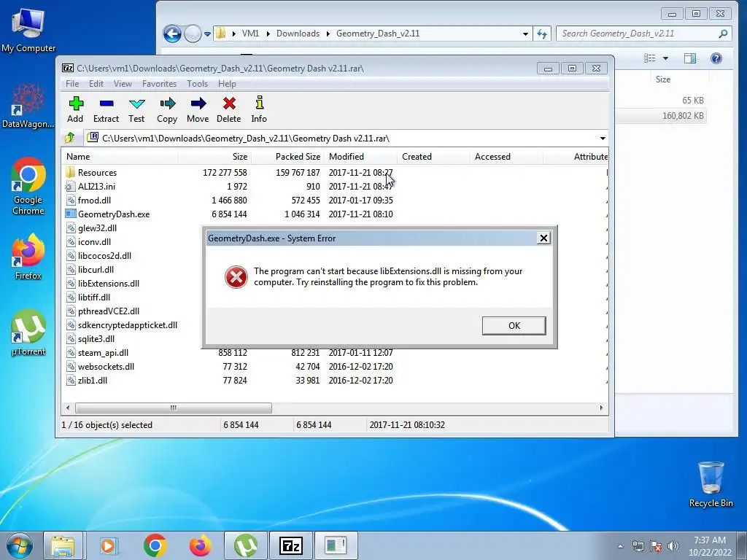Open Explorer's change view dropdown arrow

[665, 58]
